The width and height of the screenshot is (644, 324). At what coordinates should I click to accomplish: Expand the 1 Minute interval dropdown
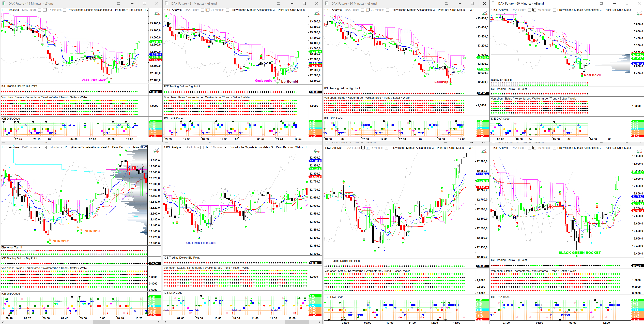pyautogui.click(x=62, y=147)
